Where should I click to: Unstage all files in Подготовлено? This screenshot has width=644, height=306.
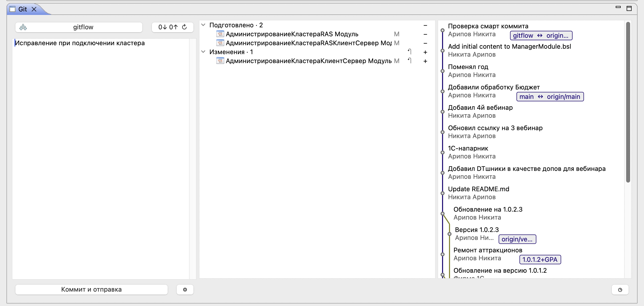click(x=425, y=25)
